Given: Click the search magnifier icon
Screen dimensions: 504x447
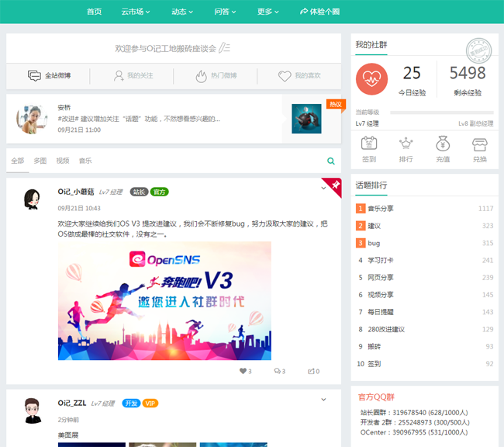Looking at the screenshot, I should [x=331, y=161].
